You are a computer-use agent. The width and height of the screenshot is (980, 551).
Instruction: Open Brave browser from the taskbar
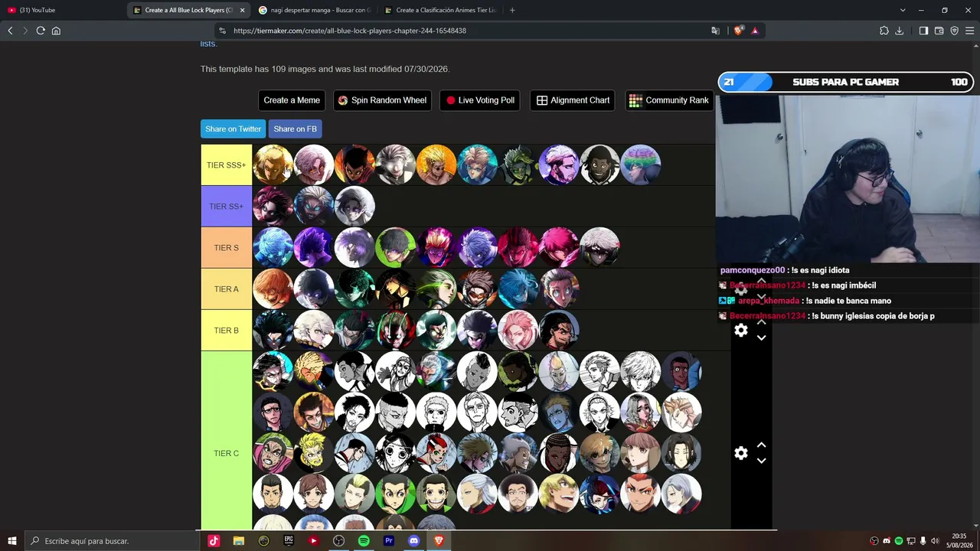tap(439, 541)
